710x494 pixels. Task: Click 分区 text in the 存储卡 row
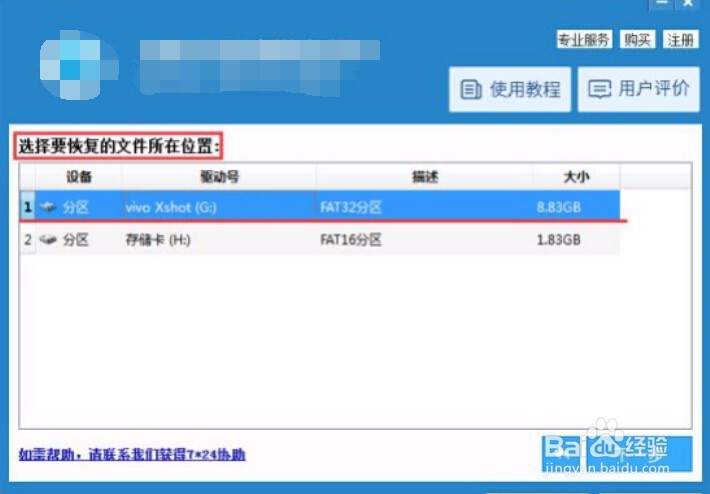pos(76,240)
